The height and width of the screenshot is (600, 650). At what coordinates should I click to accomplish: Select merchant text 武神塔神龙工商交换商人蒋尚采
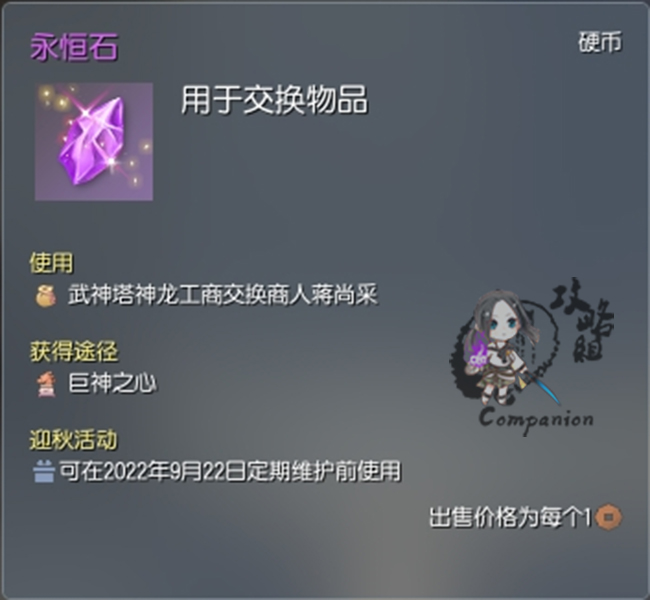(223, 295)
